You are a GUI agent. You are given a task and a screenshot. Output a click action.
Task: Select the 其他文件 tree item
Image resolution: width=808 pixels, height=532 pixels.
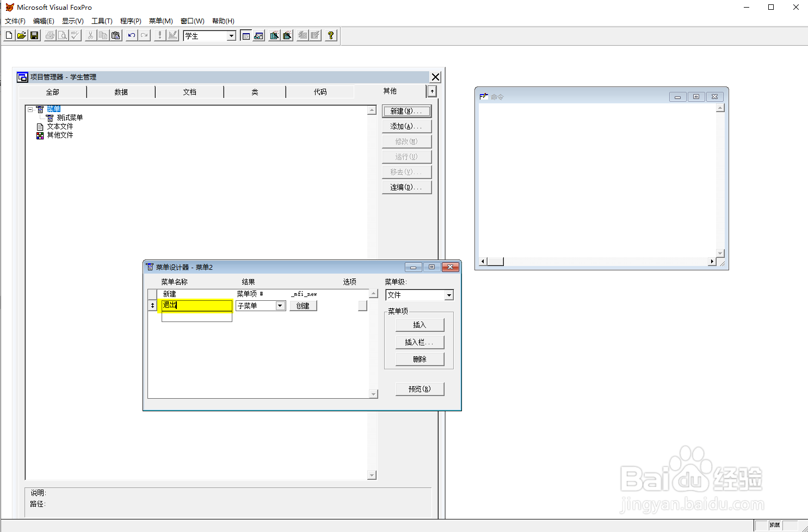60,135
